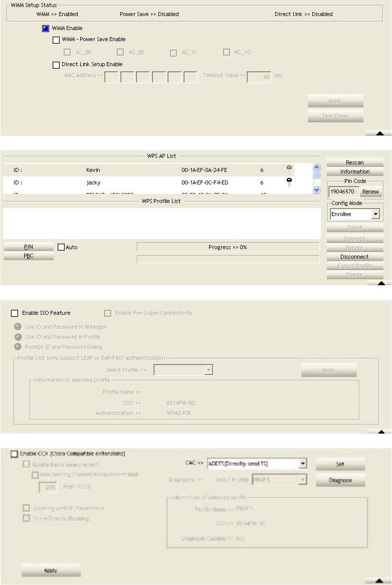The height and width of the screenshot is (585, 392).
Task: Click the WPS AP list scroll down arrow
Action: coord(317,189)
